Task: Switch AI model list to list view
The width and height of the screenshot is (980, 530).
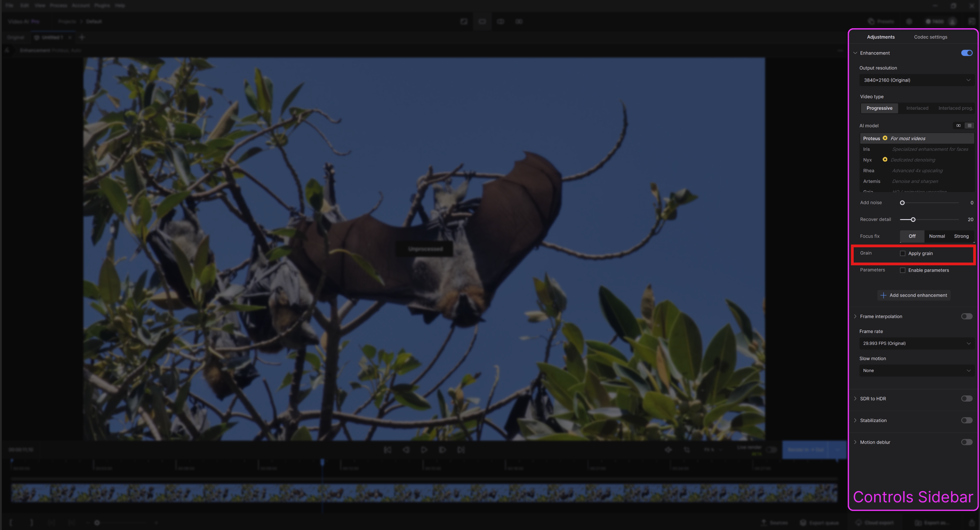Action: pyautogui.click(x=969, y=126)
